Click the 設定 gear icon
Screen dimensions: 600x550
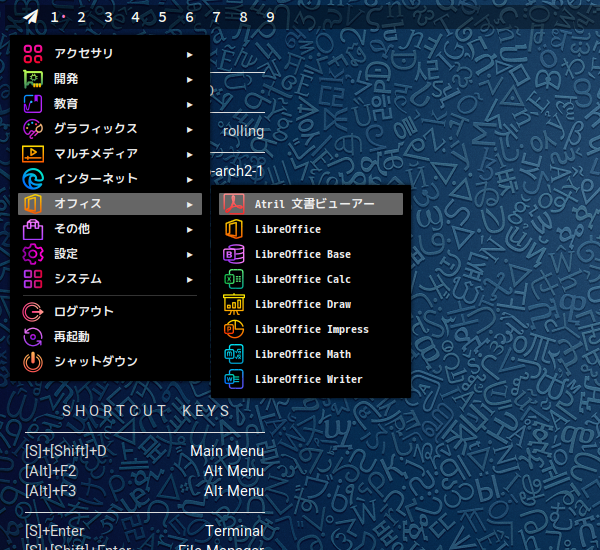[33, 254]
